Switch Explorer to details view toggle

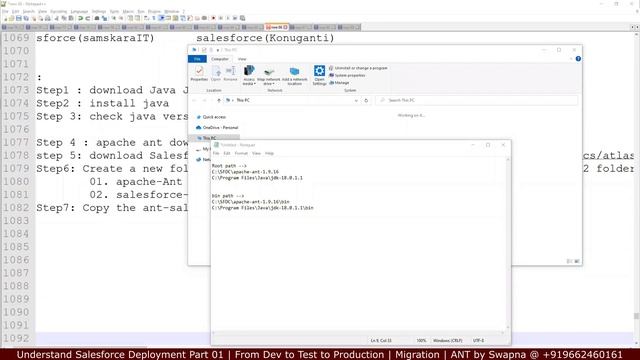coord(569,261)
